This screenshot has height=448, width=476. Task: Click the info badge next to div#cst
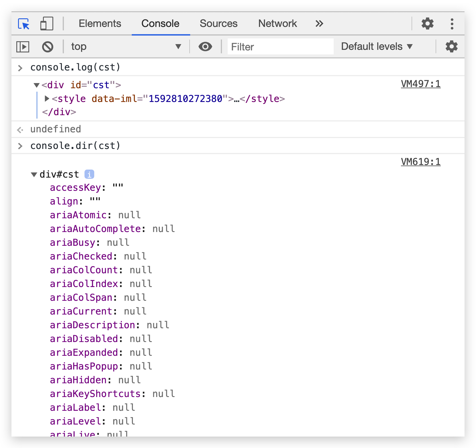coord(89,174)
